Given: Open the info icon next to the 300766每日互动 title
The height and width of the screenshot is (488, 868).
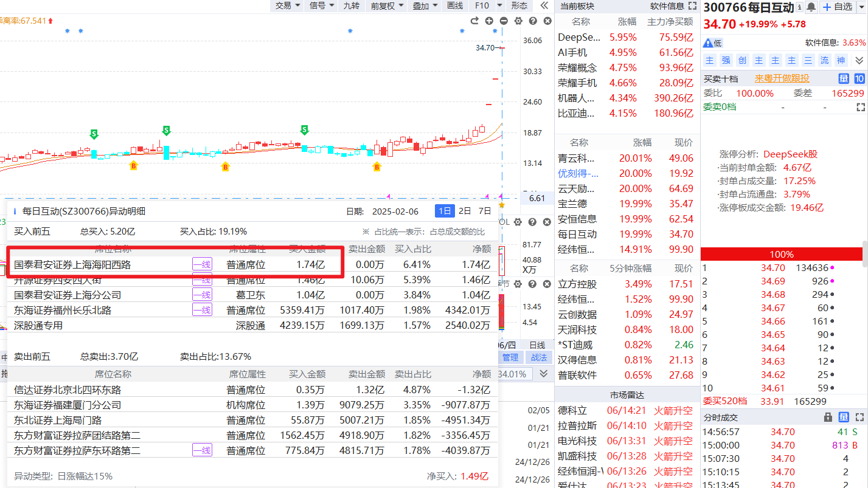Looking at the screenshot, I should [x=799, y=7].
